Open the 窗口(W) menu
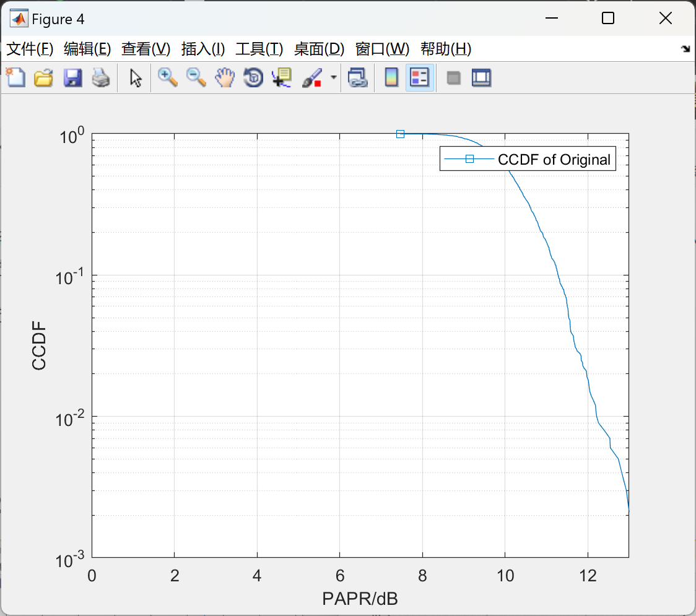 (x=382, y=49)
